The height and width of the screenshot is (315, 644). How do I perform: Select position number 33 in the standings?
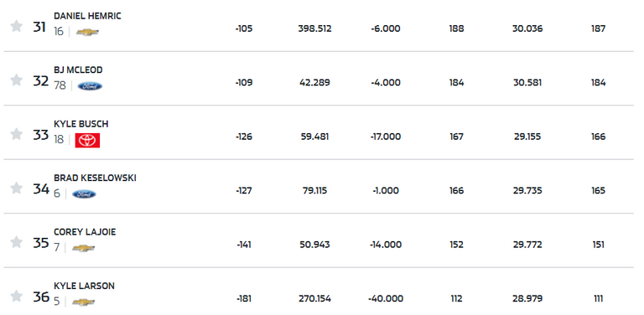click(x=40, y=135)
